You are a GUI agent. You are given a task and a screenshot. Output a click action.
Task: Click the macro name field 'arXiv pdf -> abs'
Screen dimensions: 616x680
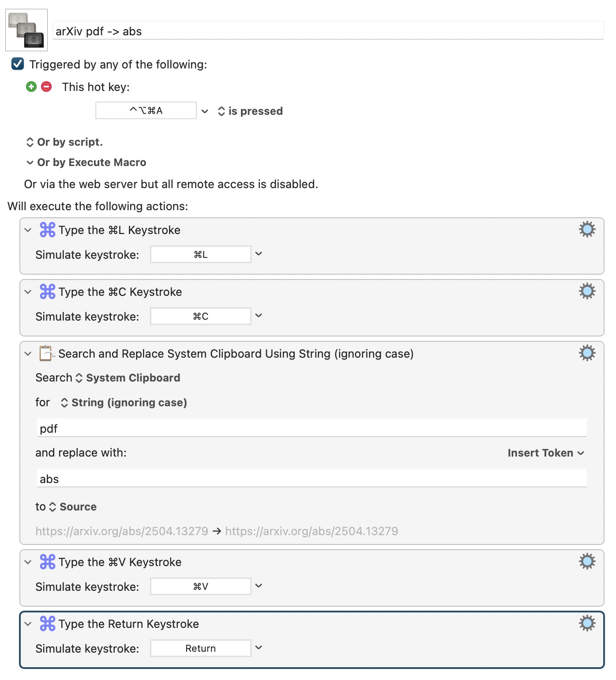[328, 31]
